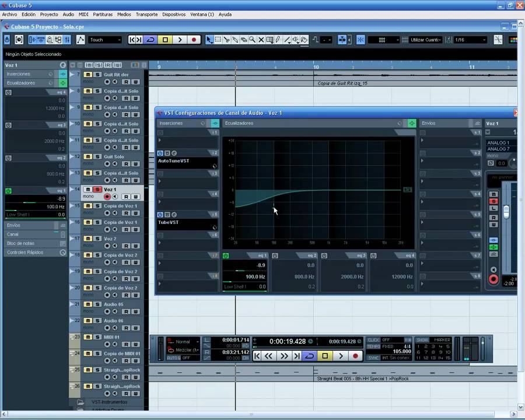Toggle Snap on/off icon in toolbar
The height and width of the screenshot is (420, 525).
tap(360, 40)
